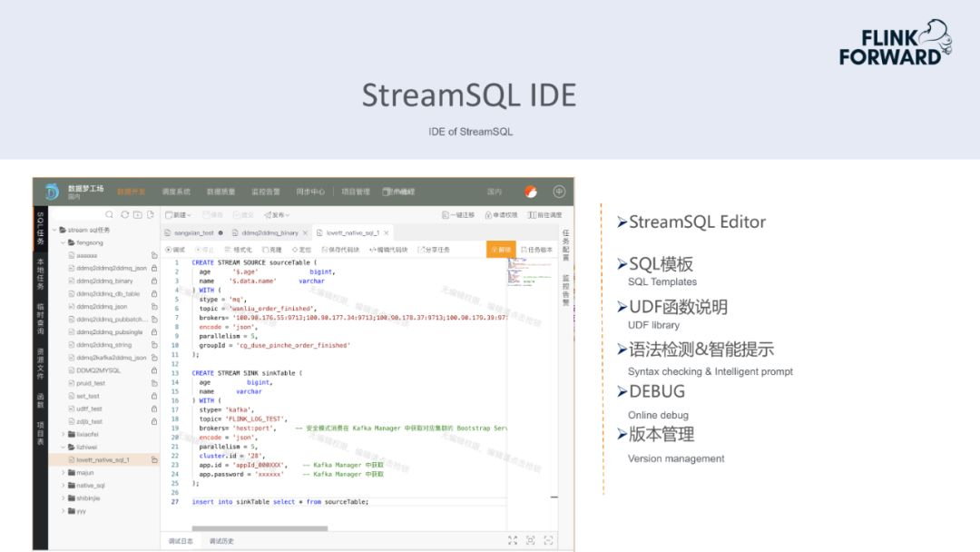Screen dimensions: 980x552
Task: Select 本地任务 in left vertical sidebar
Action: [x=40, y=273]
